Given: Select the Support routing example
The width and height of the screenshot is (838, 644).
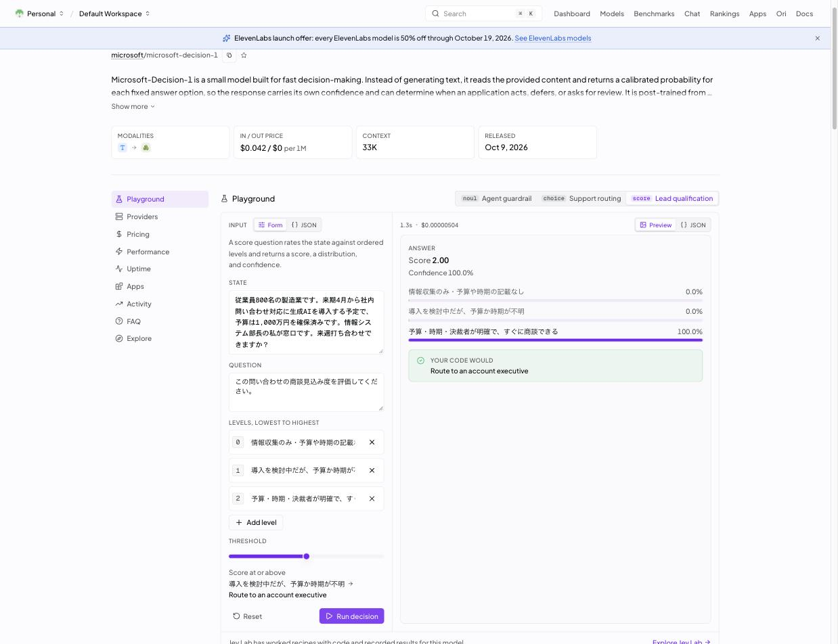Looking at the screenshot, I should [x=581, y=199].
